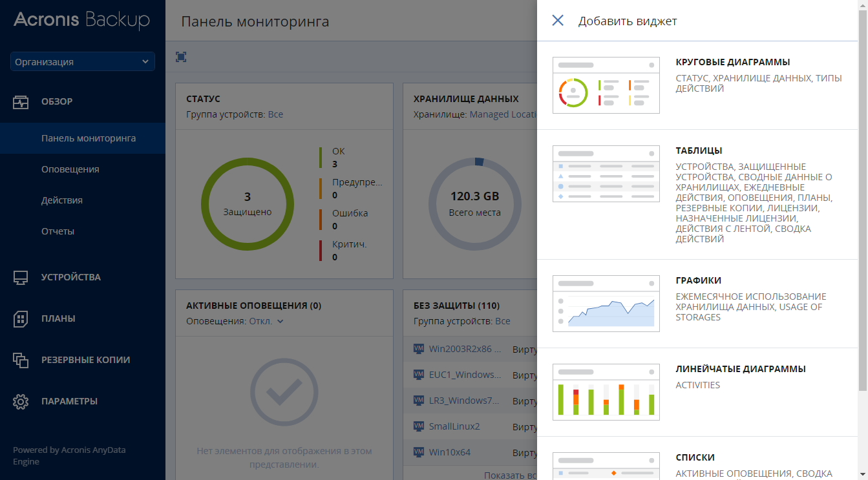The height and width of the screenshot is (480, 868).
Task: Click the Предупре... legend entry
Action: (350, 188)
